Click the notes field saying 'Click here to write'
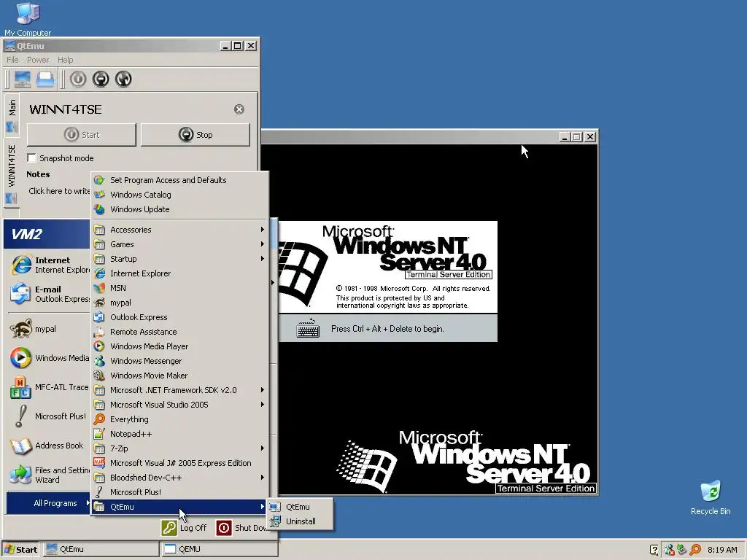Screen dimensions: 747x560 tap(59, 191)
